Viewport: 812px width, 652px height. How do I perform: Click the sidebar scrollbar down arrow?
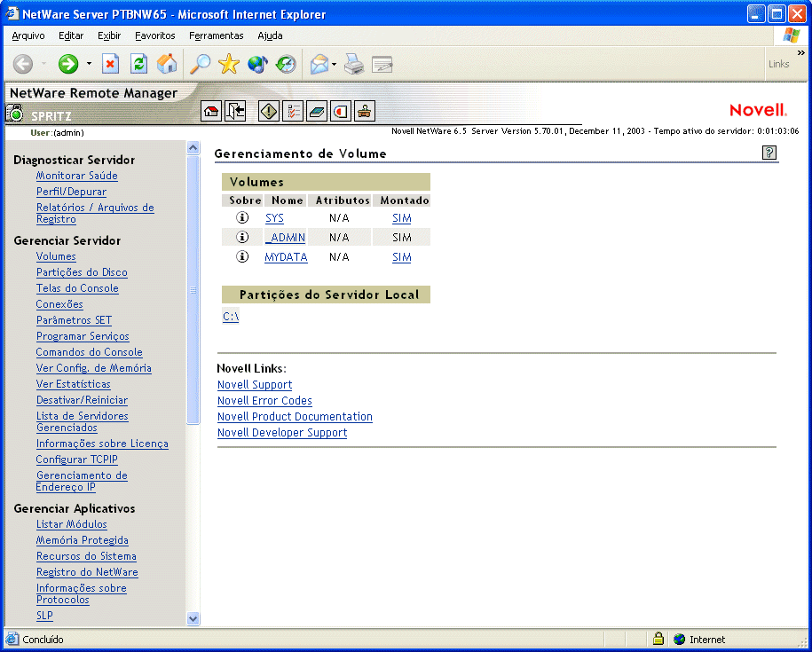[x=193, y=617]
